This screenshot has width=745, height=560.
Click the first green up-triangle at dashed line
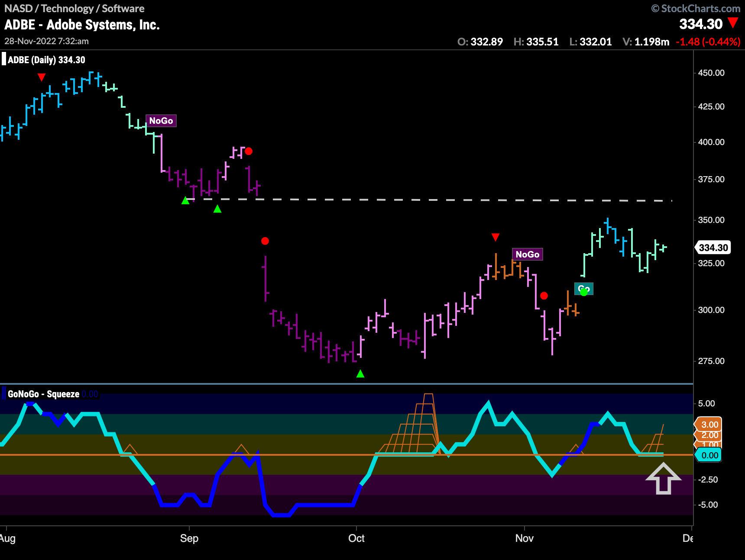pos(185,200)
